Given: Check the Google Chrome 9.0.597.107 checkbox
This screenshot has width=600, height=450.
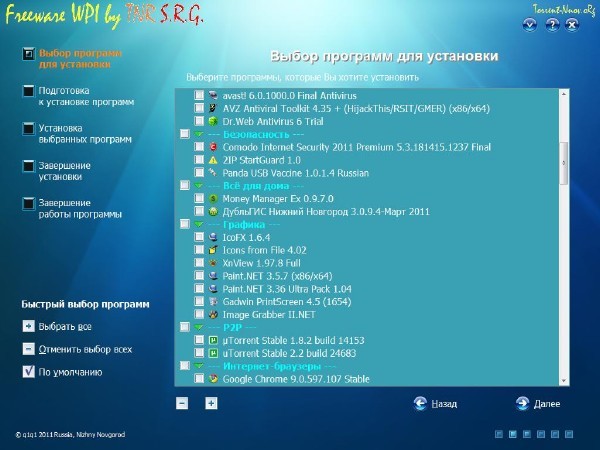Looking at the screenshot, I should pyautogui.click(x=199, y=378).
